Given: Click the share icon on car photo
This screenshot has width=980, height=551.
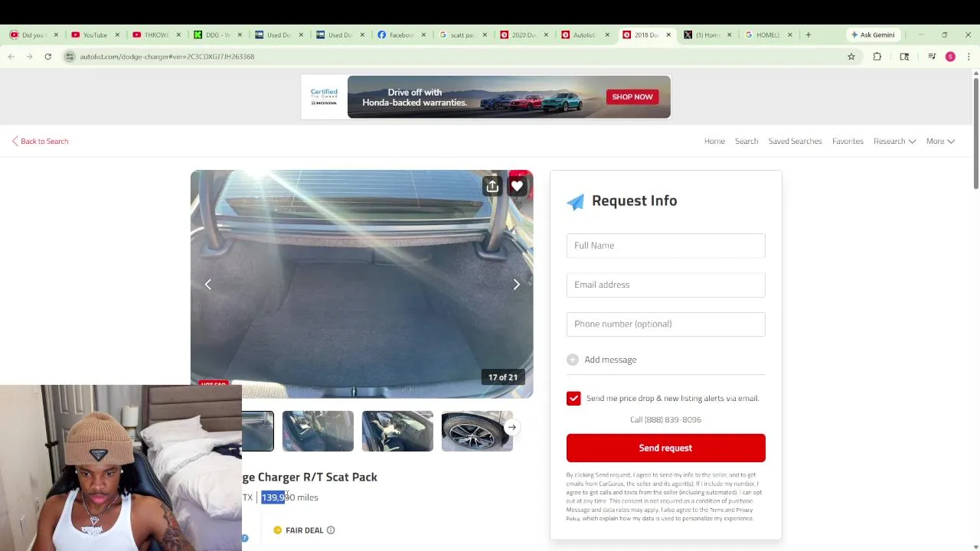Looking at the screenshot, I should (x=492, y=186).
